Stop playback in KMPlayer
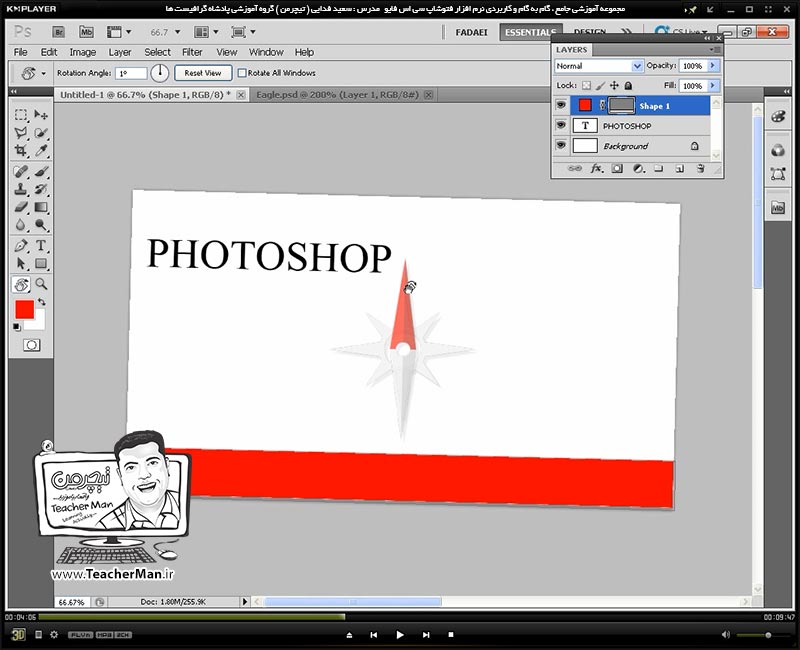 pos(451,635)
